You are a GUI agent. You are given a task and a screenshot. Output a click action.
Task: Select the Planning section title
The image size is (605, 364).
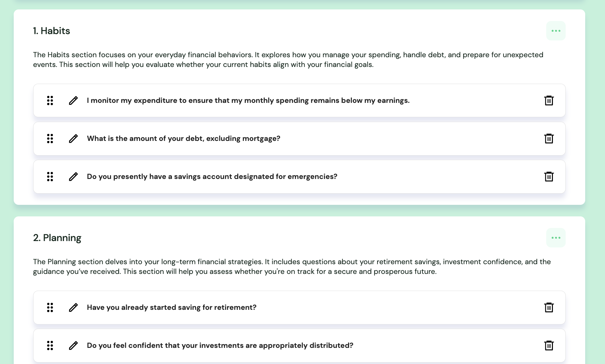[57, 238]
